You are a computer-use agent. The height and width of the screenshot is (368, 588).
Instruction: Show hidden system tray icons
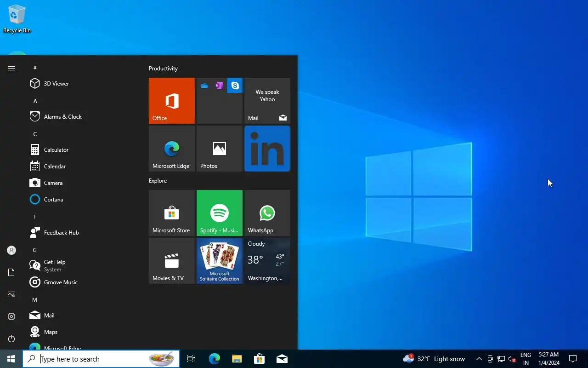[479, 359]
